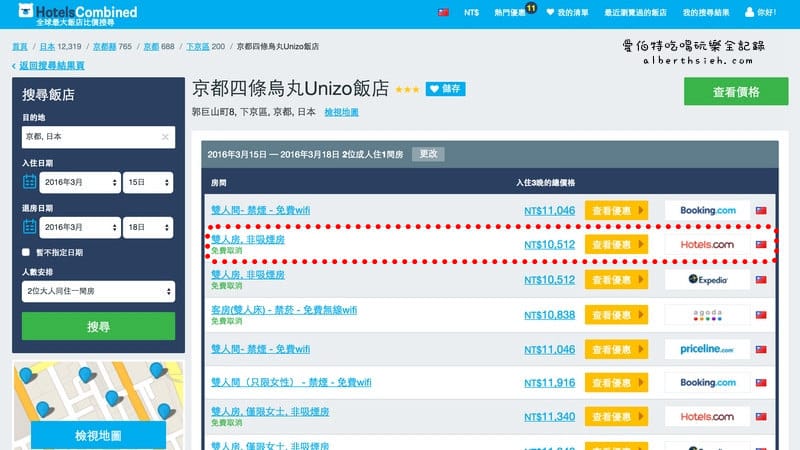Open first 雙人間- 禁煙 - 免費wifi room link
Screen dimensions: 800x450
pyautogui.click(x=260, y=210)
